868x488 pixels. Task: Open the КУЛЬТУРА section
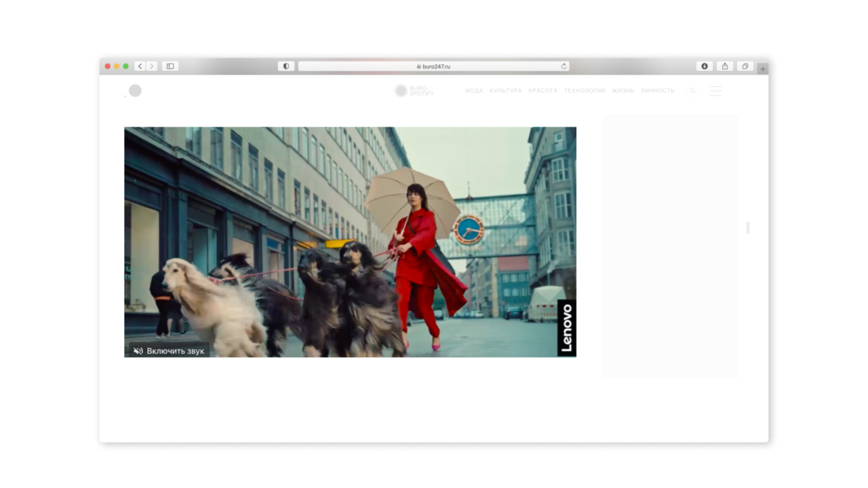pos(506,91)
